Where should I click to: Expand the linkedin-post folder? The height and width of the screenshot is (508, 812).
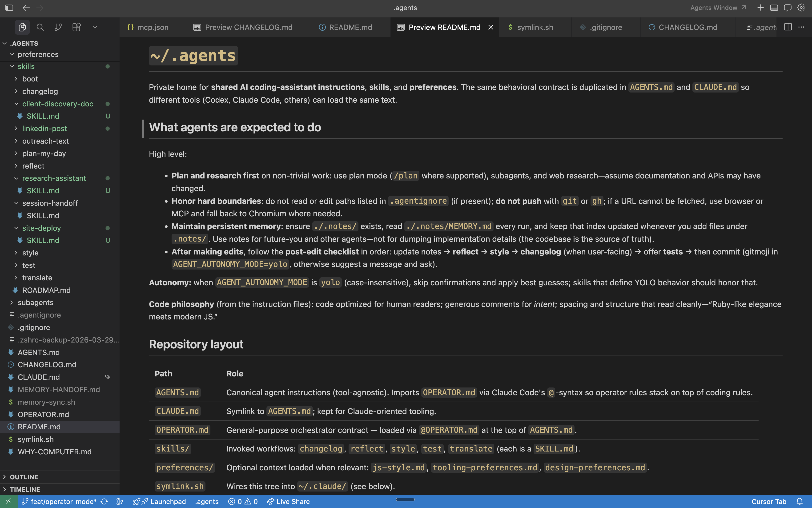point(60,129)
